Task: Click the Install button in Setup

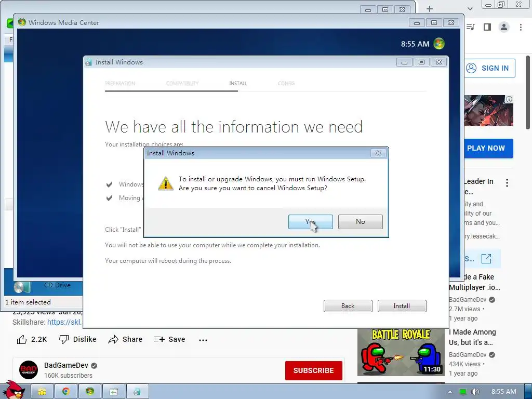Action: click(402, 305)
